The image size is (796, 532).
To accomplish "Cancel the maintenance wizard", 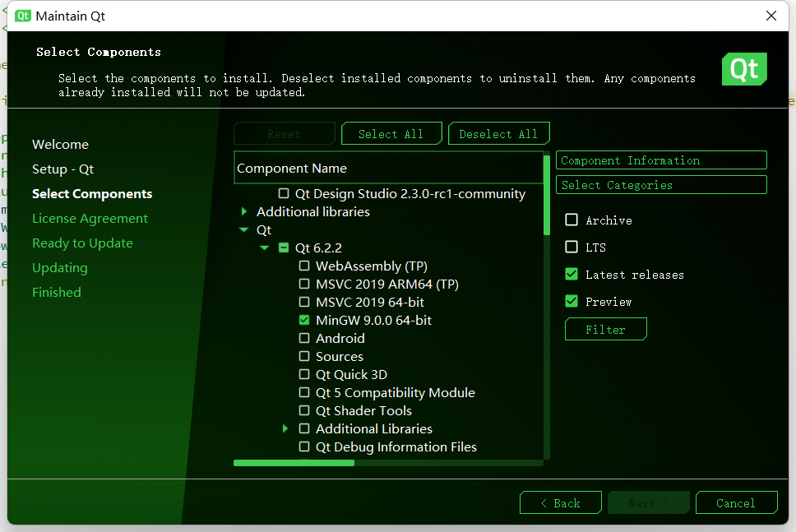I will [736, 503].
